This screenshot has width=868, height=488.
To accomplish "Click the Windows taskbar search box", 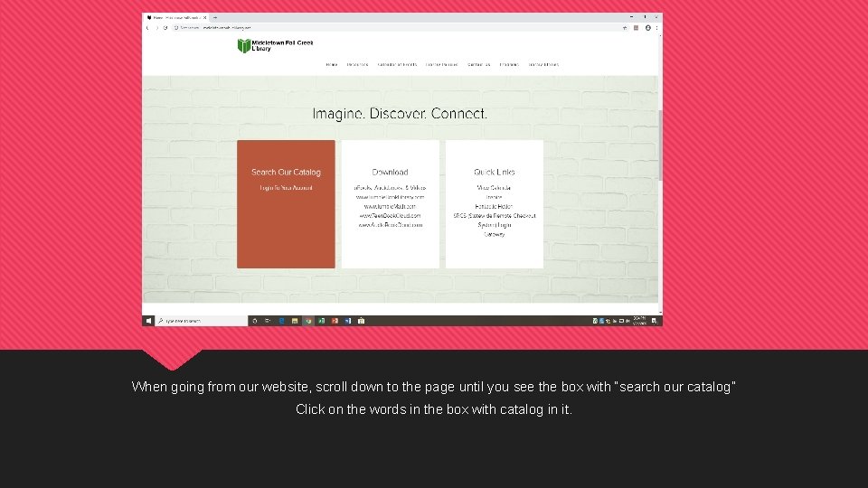I will click(202, 321).
